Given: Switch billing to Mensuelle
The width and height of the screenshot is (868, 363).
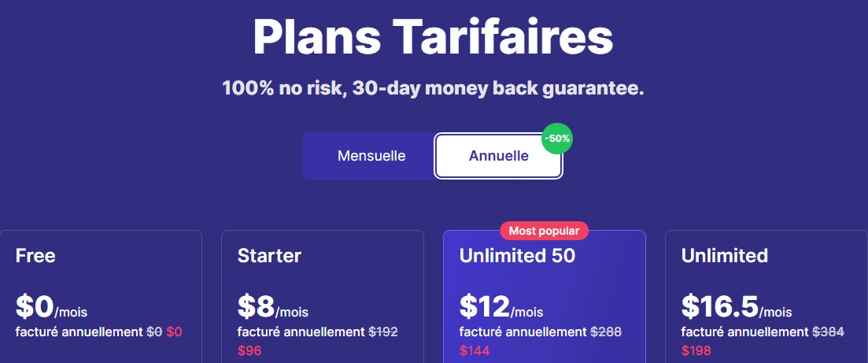Looking at the screenshot, I should coord(371,156).
